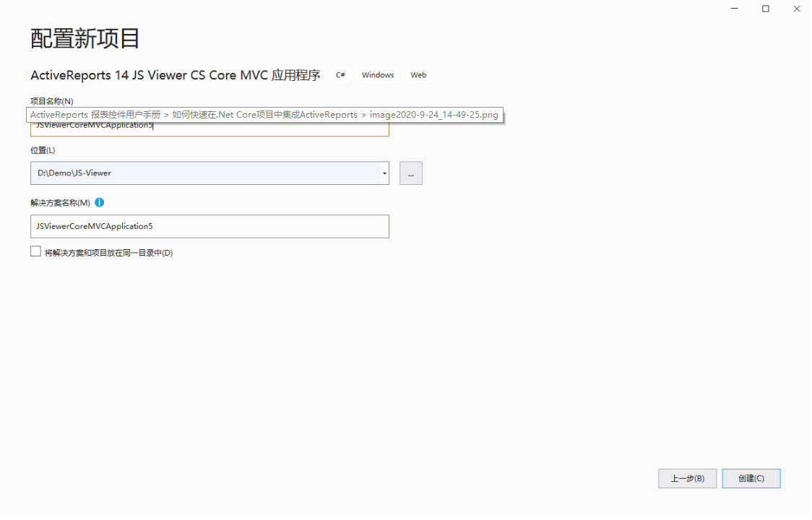Focus the project name input field

pyautogui.click(x=210, y=126)
